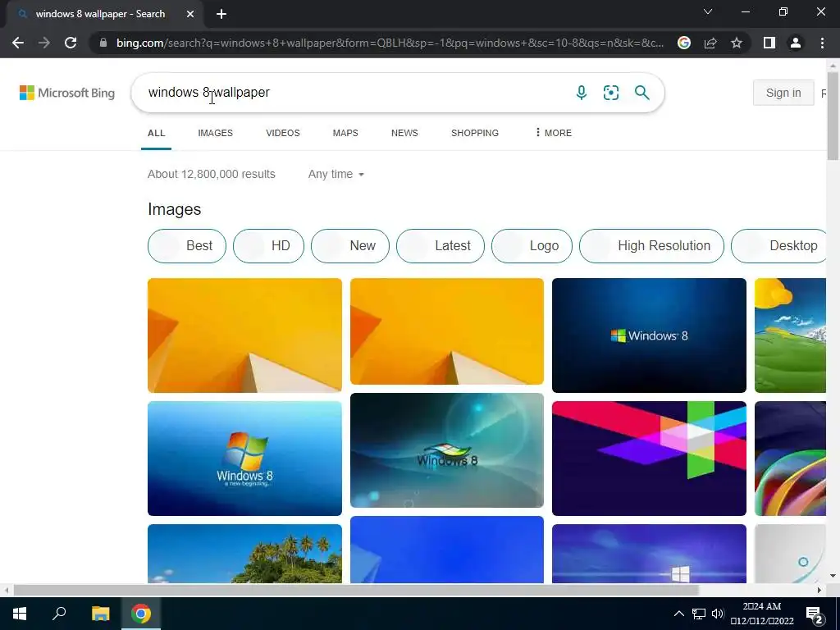840x630 pixels.
Task: Open 'a new beginning' Windows 8 thumbnail
Action: (x=244, y=459)
